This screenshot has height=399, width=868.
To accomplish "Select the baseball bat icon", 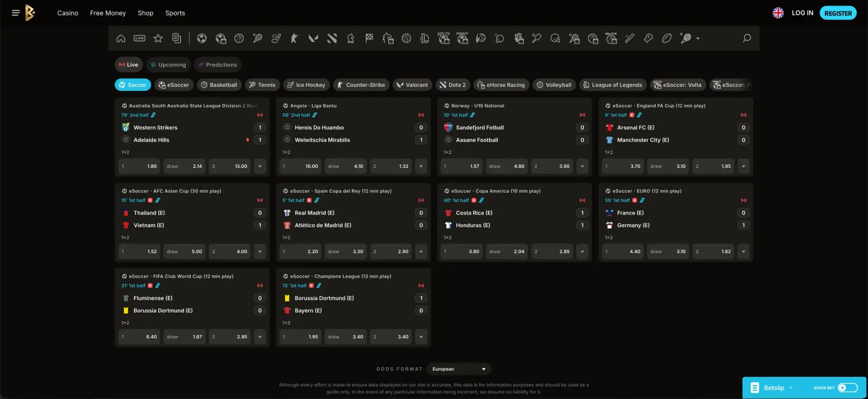I will click(x=629, y=38).
